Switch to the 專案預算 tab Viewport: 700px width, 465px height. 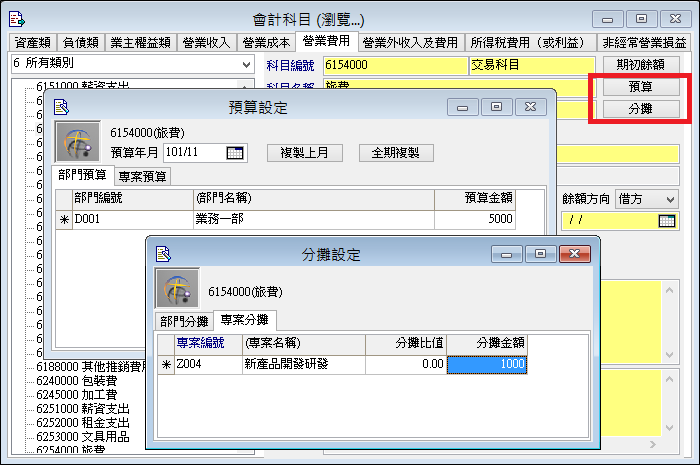[x=142, y=177]
